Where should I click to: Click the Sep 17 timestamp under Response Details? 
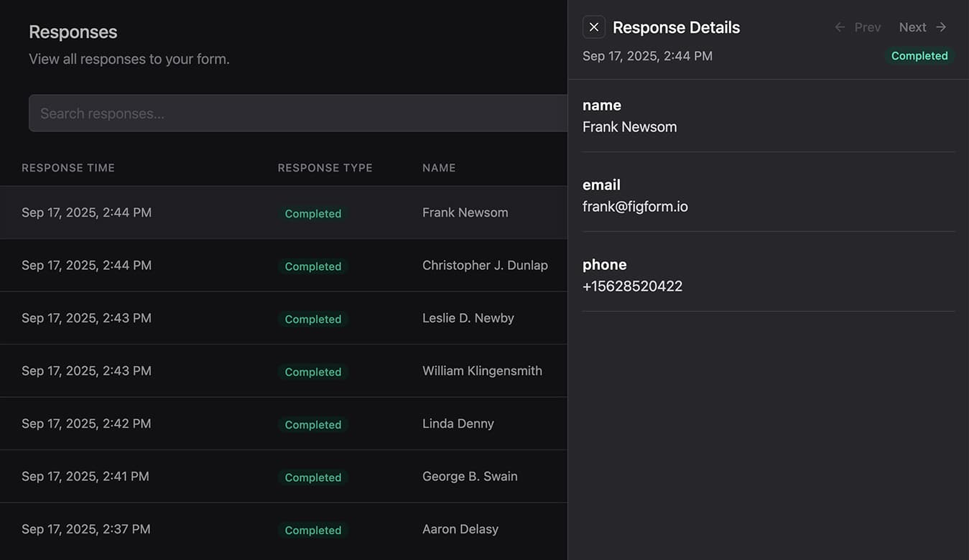point(647,55)
